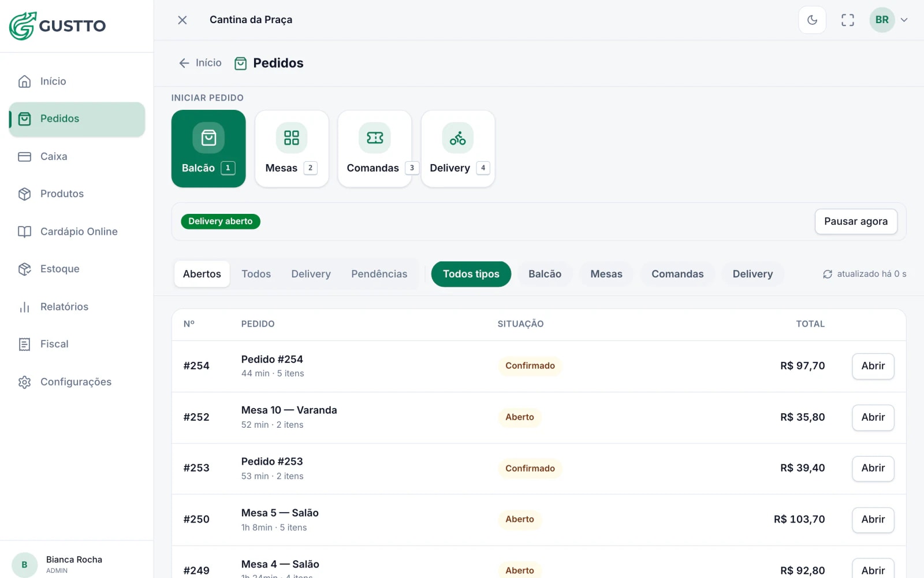
Task: Start a Mesas order
Action: [292, 149]
